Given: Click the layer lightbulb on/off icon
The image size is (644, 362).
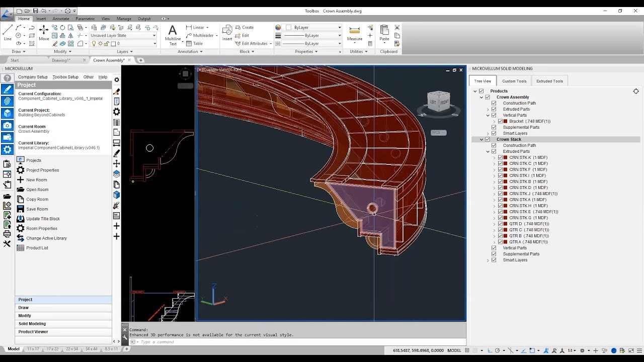Looking at the screenshot, I should [94, 43].
